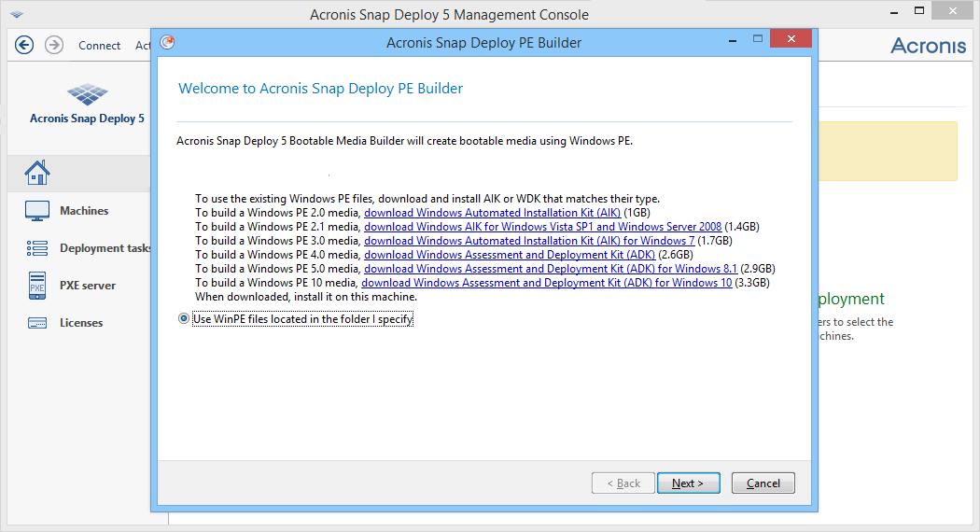This screenshot has width=980, height=532.
Task: Minimize the PE Builder dialog
Action: tap(733, 40)
